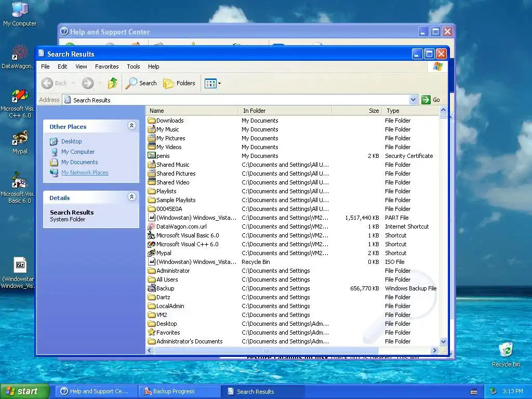The height and width of the screenshot is (399, 532).
Task: Select the My Videos folder icon
Action: 151,147
